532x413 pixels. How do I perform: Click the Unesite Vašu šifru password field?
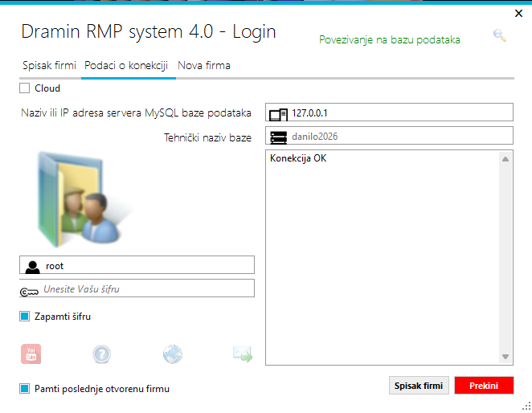tap(137, 288)
